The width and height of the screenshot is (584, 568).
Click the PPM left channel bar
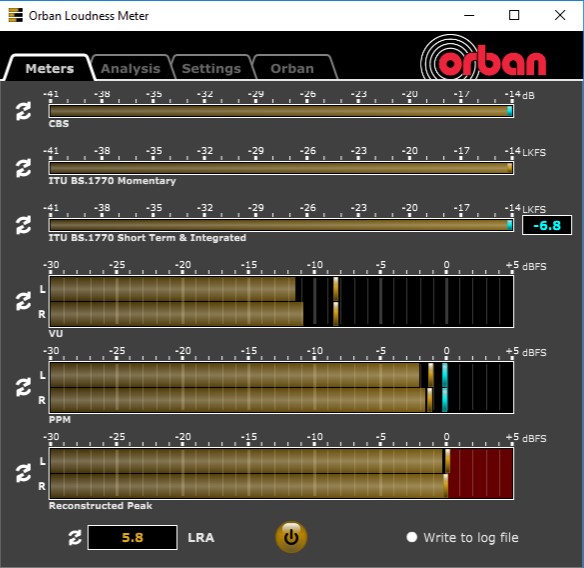[x=281, y=375]
